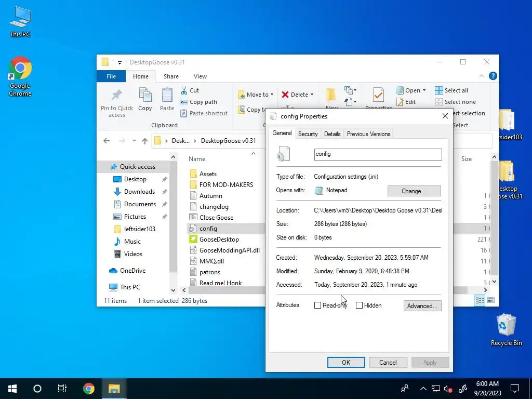Click the Delete red X icon
The height and width of the screenshot is (399, 532).
coord(285,95)
